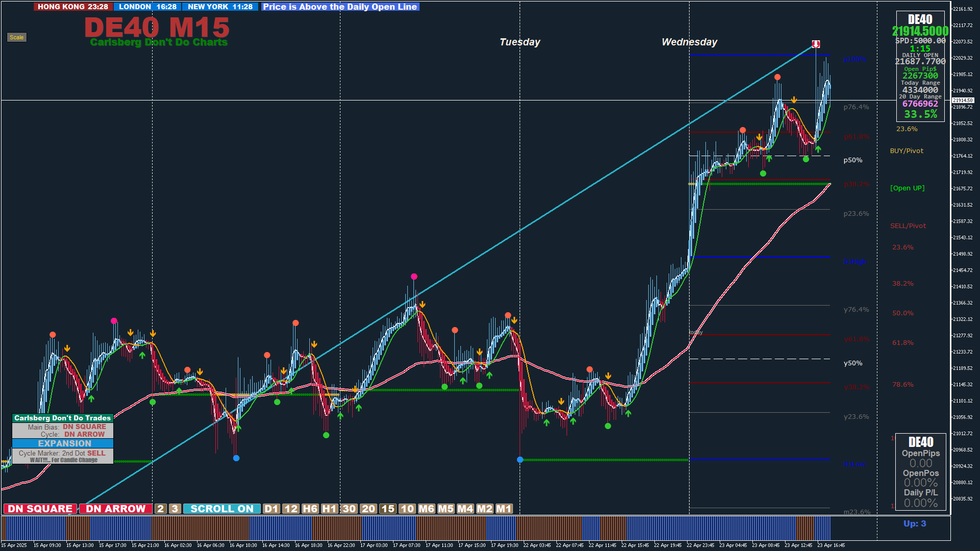The height and width of the screenshot is (551, 980).
Task: Click the current price tag 21914.50
Action: click(963, 101)
